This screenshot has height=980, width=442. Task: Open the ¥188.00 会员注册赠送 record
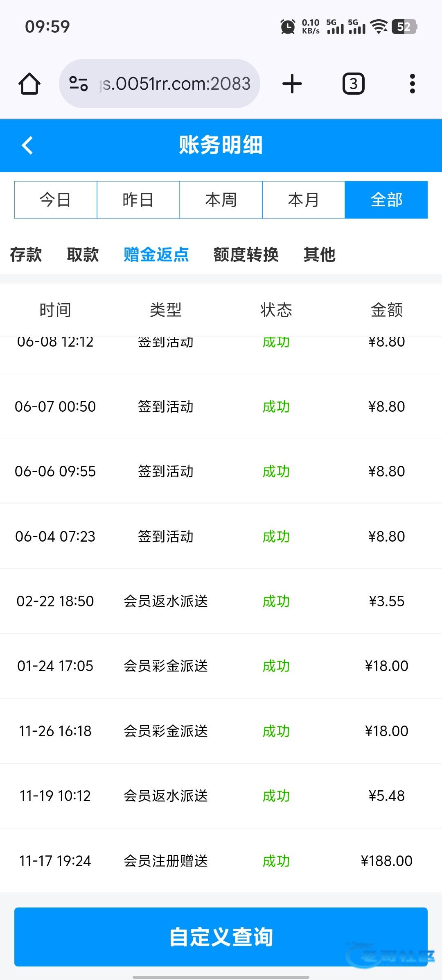pos(221,861)
